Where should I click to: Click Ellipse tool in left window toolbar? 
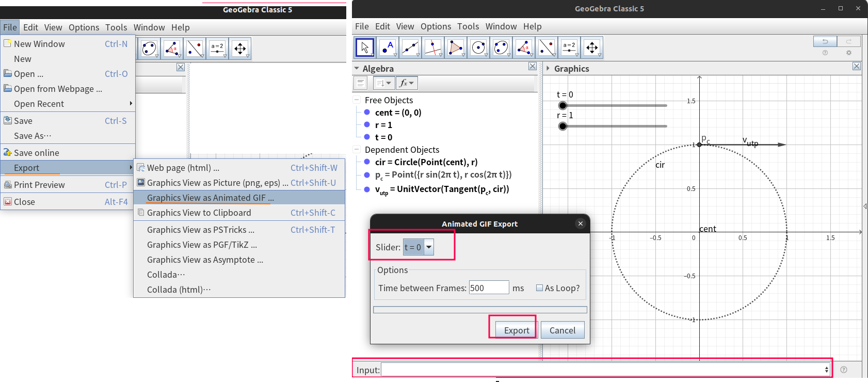(x=149, y=49)
